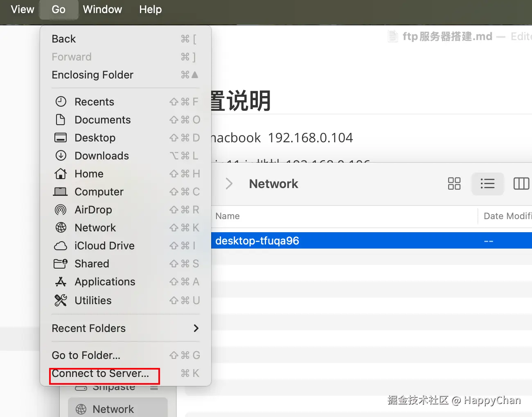The width and height of the screenshot is (532, 417).
Task: Click the Downloads arrow icon
Action: tap(61, 155)
